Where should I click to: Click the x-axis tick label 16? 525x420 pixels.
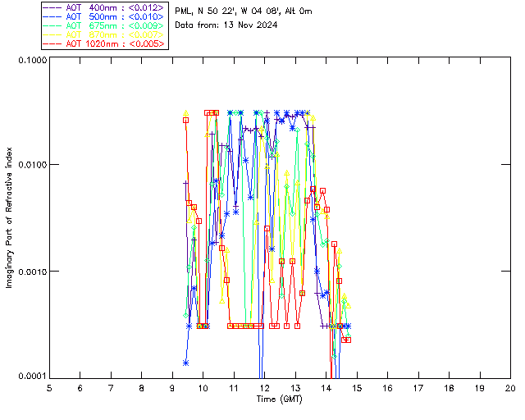point(387,388)
